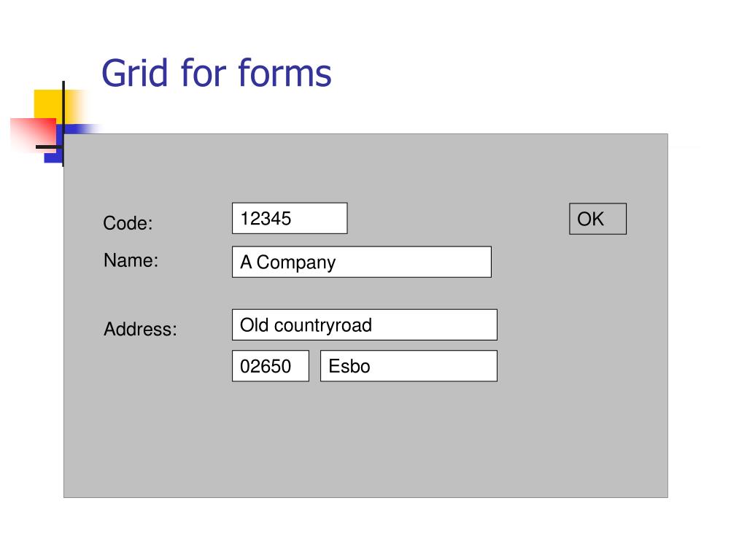The height and width of the screenshot is (560, 747).
Task: Click the word Grid in the title
Action: pyautogui.click(x=135, y=73)
